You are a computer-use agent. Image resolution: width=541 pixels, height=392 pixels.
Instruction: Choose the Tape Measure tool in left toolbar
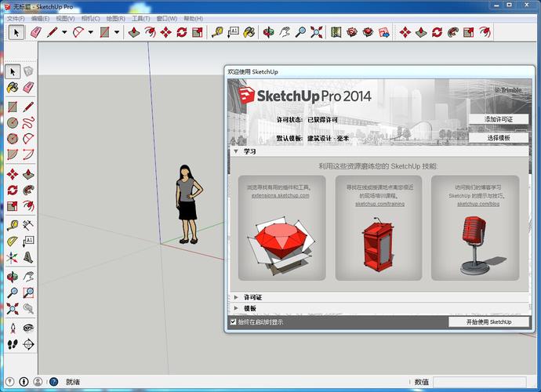coord(13,225)
